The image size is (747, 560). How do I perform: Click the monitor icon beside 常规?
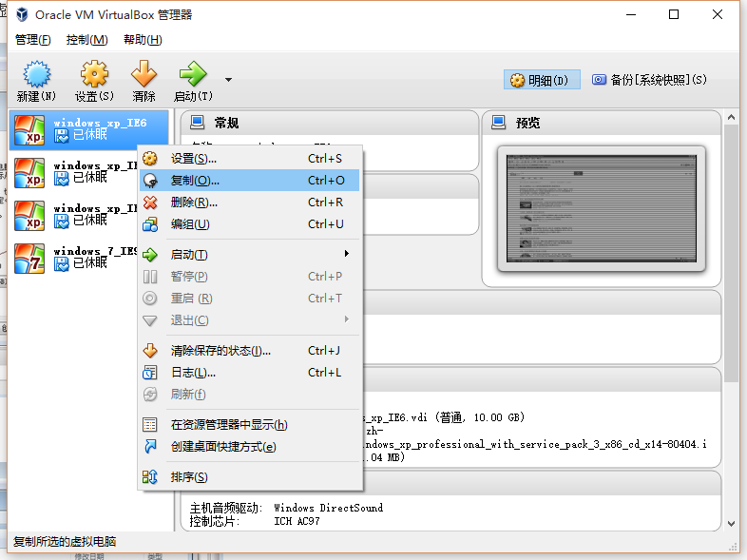(198, 123)
